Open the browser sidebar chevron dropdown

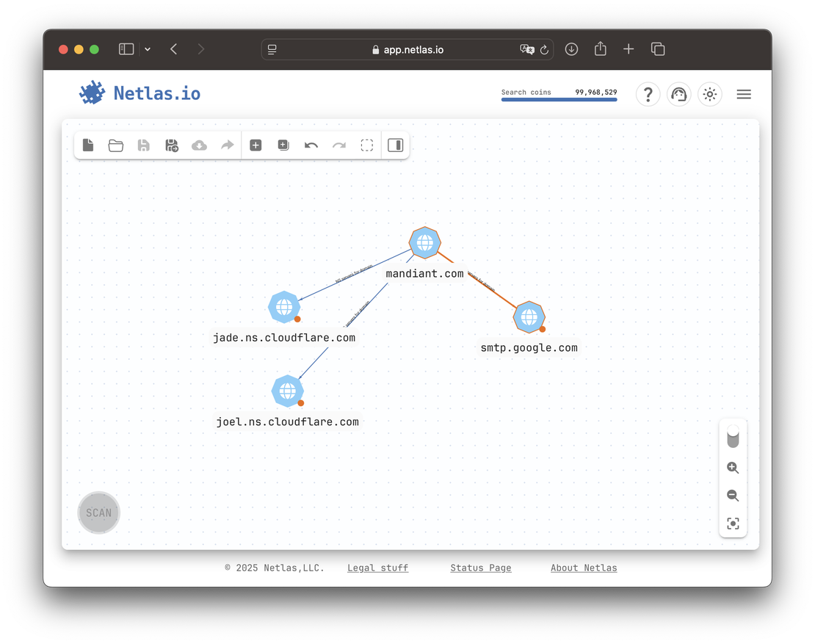[x=148, y=48]
